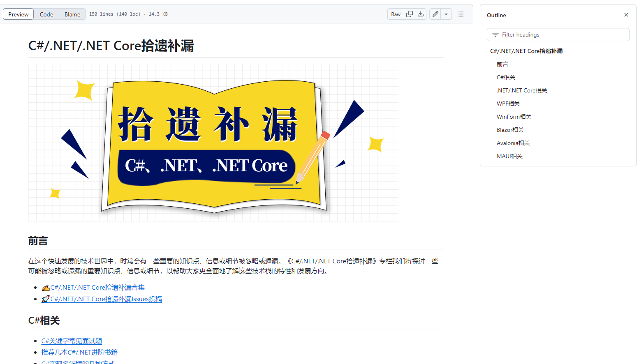Close the Outline panel
Screen dimensions: 639x364
(x=626, y=15)
